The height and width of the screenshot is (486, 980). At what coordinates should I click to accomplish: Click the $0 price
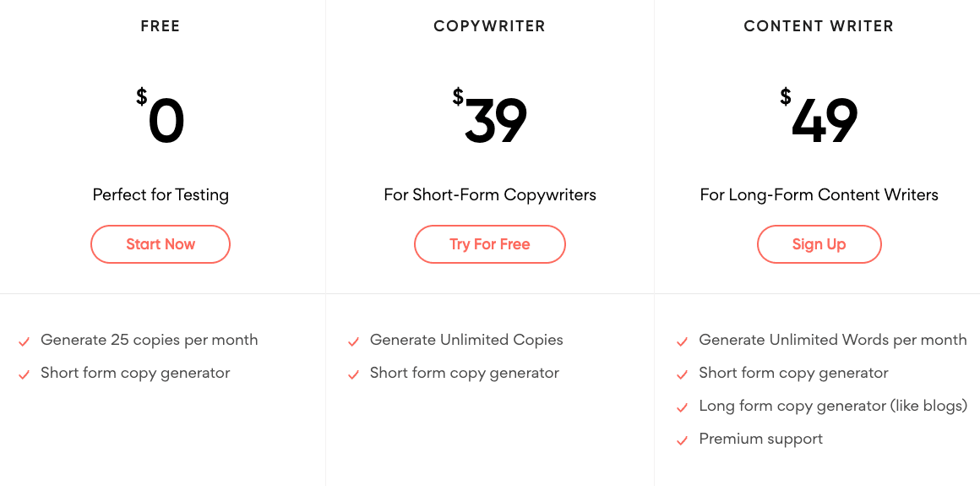click(x=161, y=117)
